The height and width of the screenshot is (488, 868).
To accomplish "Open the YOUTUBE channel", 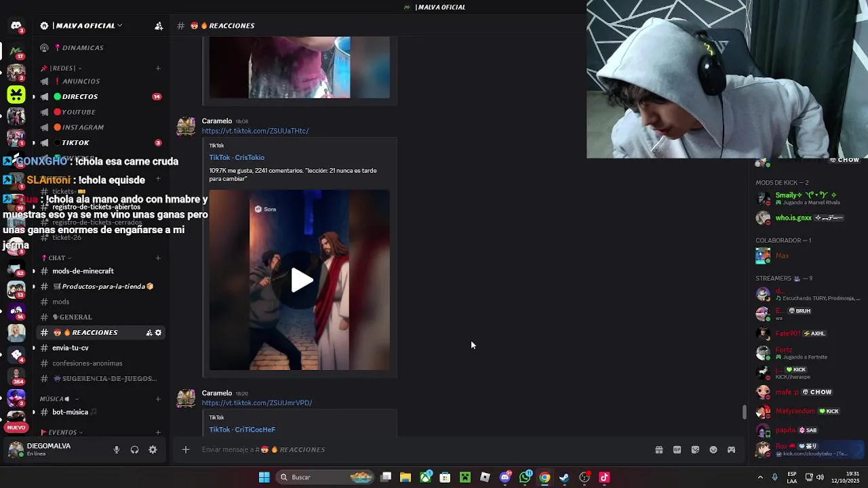I will [101, 112].
